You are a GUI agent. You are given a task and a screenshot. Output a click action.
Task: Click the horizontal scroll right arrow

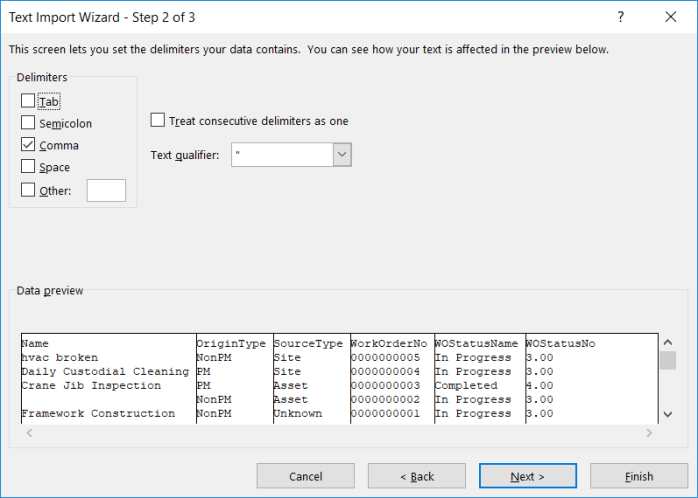[649, 433]
